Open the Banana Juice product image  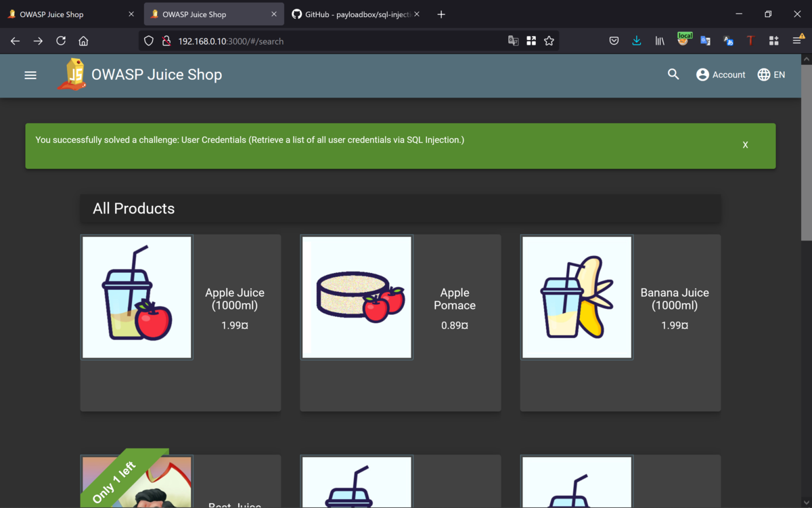[577, 297]
